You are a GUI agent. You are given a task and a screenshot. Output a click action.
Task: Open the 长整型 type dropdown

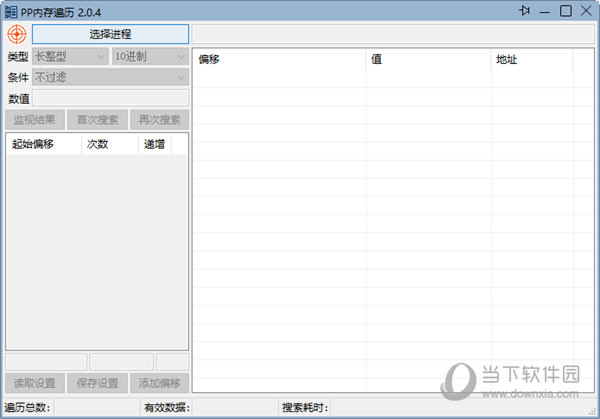click(x=70, y=57)
